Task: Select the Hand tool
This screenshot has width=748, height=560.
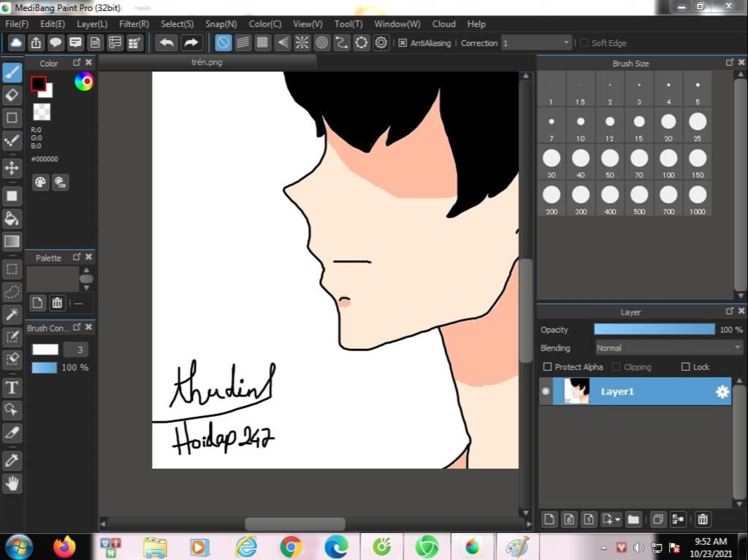Action: pos(12,483)
